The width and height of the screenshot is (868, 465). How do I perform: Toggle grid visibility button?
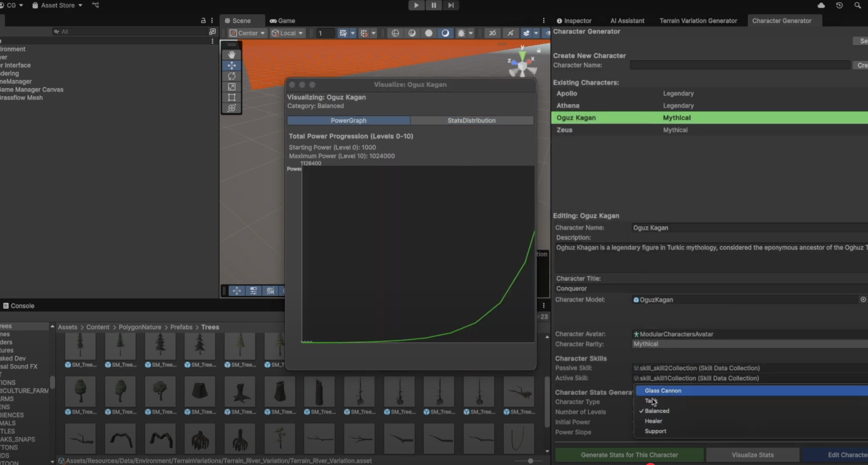coord(343,33)
